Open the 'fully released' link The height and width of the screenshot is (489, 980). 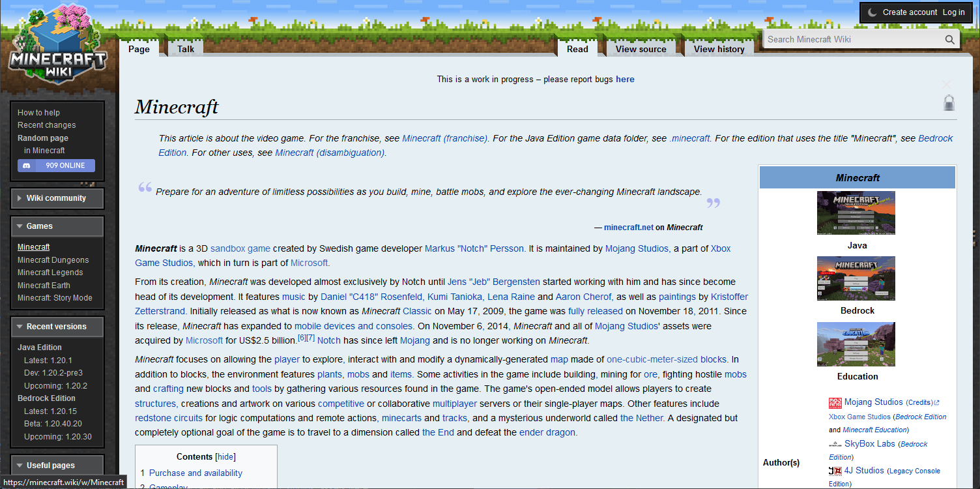pos(596,311)
